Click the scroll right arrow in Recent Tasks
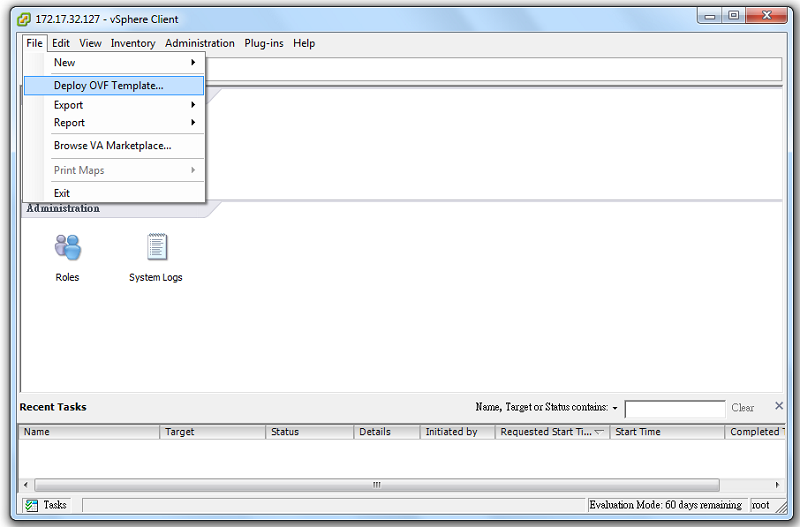The image size is (800, 527). tap(777, 485)
